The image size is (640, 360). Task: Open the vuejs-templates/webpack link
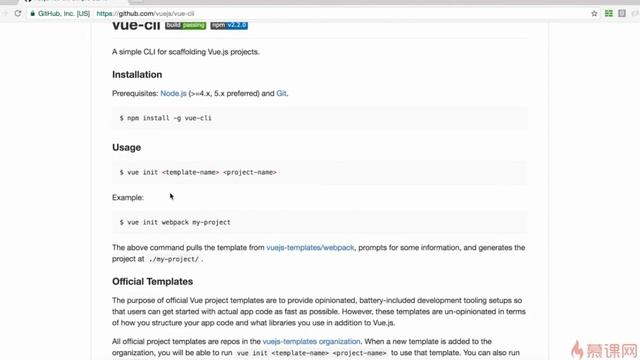(x=310, y=248)
